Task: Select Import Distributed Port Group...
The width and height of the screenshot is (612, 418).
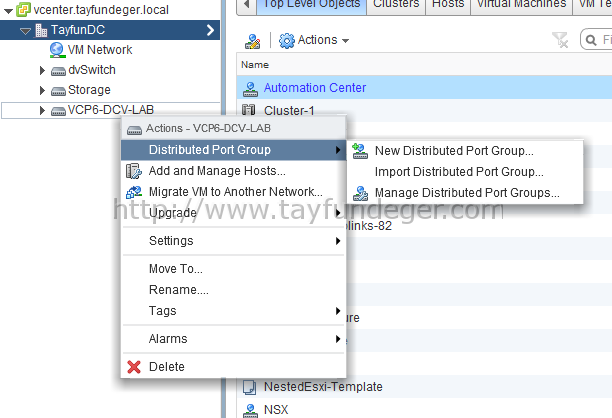Action: click(x=465, y=172)
